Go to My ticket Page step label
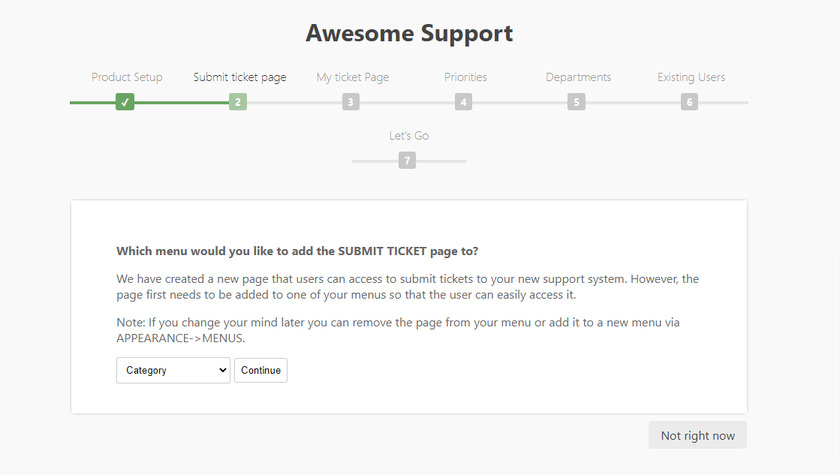Viewport: 840px width, 475px height. tap(352, 77)
